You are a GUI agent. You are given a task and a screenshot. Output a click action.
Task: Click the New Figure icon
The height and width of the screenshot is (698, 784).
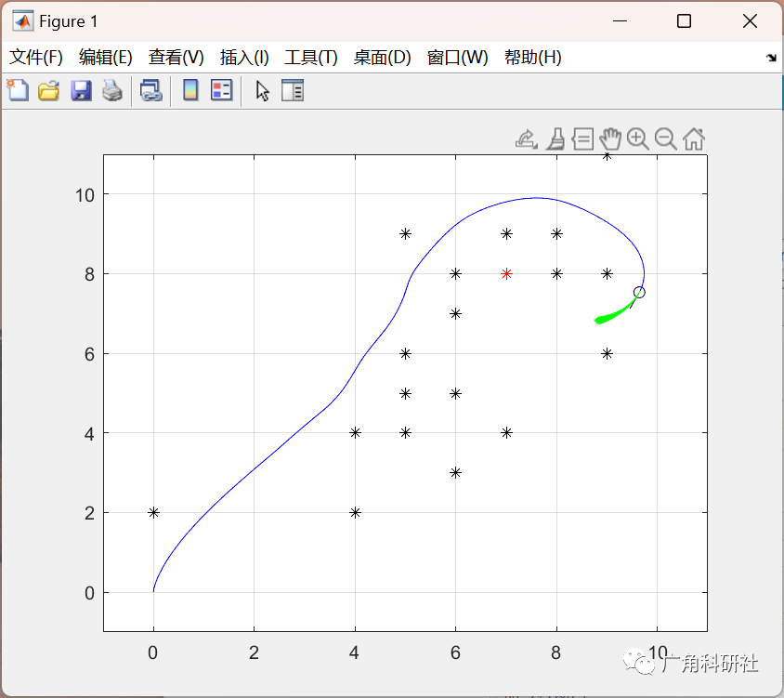click(18, 90)
